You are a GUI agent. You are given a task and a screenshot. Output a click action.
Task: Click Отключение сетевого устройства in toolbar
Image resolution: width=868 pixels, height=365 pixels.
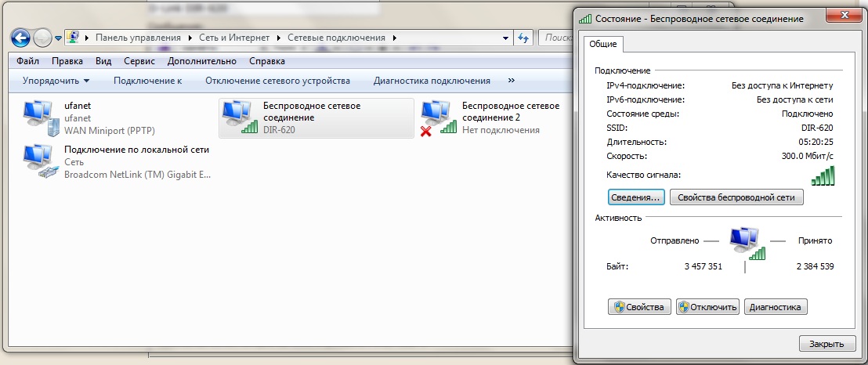[x=277, y=81]
